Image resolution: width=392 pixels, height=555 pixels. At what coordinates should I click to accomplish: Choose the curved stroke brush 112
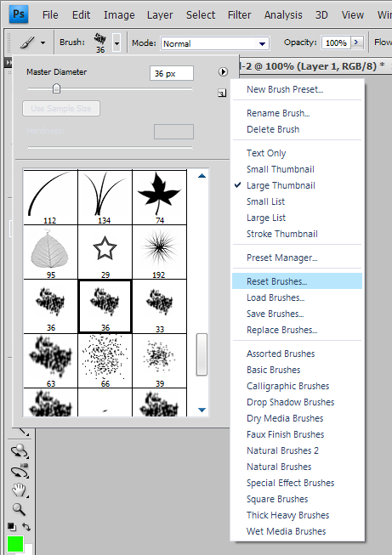point(50,197)
